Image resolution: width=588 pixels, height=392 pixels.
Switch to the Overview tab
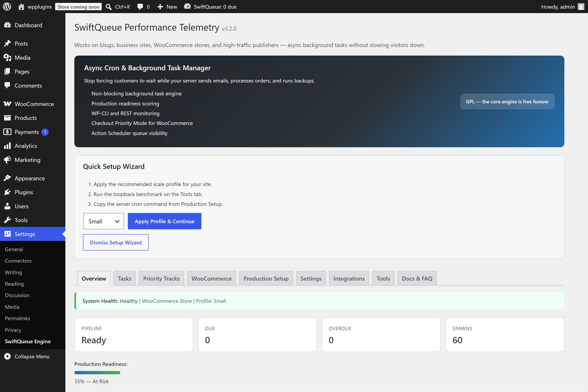tap(94, 278)
